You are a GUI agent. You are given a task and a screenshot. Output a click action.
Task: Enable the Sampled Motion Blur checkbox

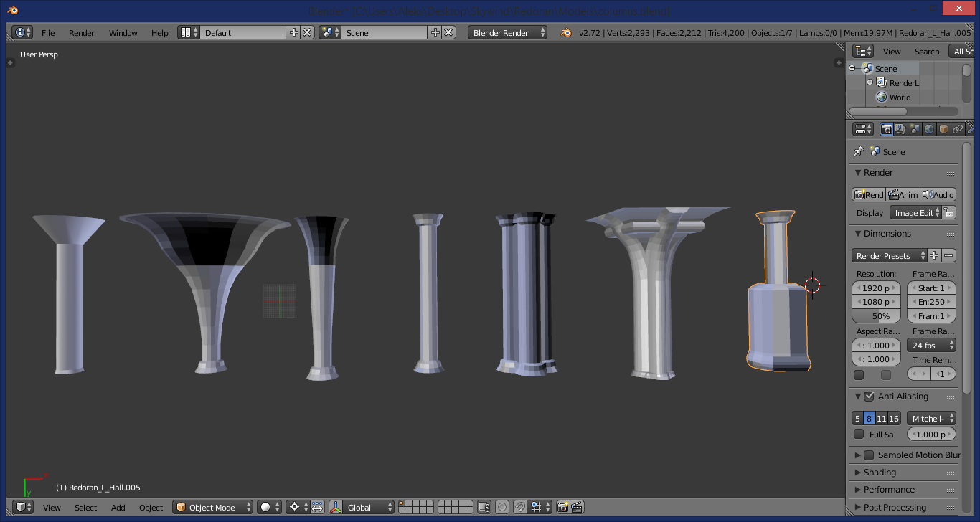coord(869,455)
